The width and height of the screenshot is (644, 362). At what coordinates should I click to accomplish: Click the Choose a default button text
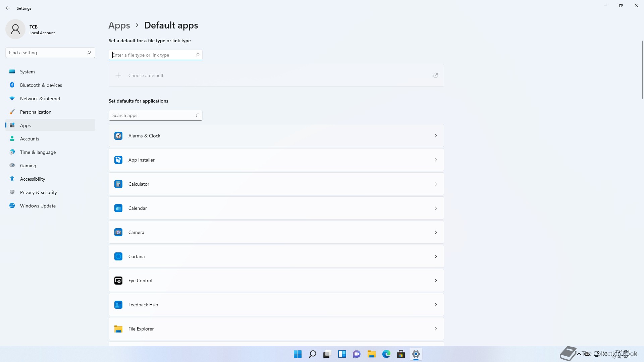click(146, 75)
